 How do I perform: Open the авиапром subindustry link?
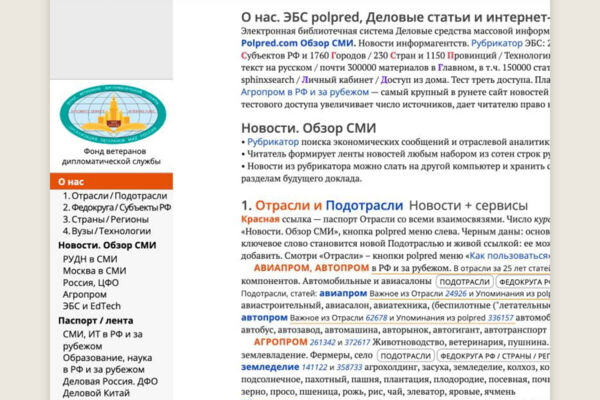342,293
